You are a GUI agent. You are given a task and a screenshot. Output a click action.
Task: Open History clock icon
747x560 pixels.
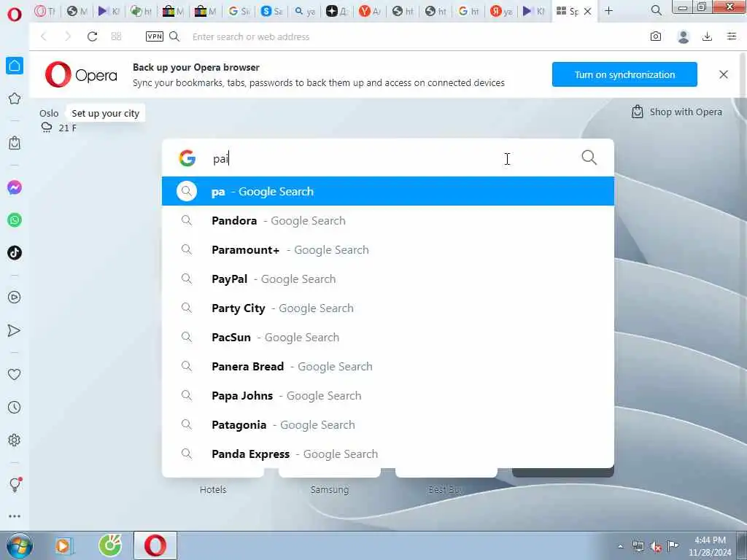pos(15,407)
